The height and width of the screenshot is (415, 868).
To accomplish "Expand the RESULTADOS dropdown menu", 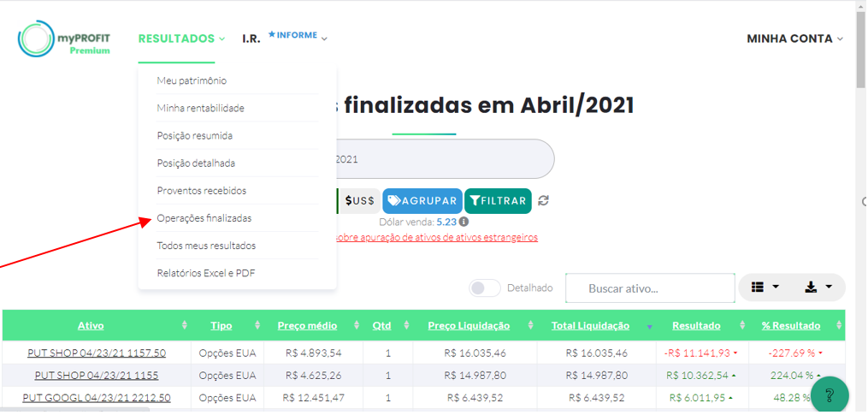I will tap(181, 39).
